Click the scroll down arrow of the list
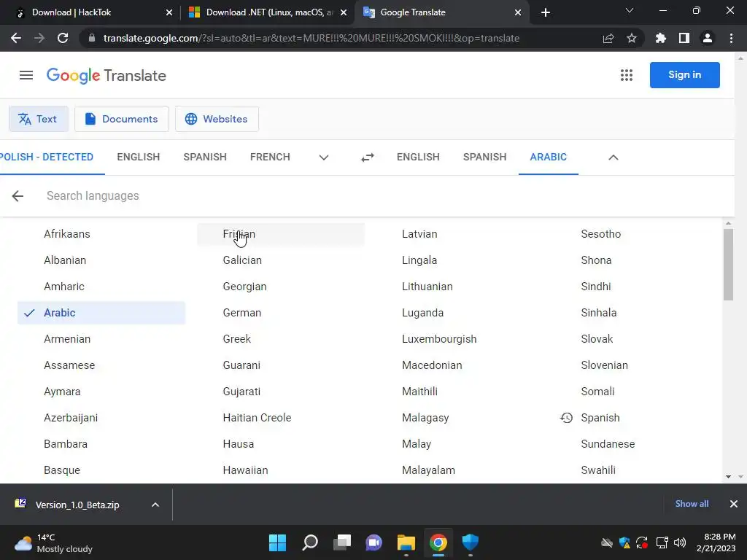 (728, 477)
